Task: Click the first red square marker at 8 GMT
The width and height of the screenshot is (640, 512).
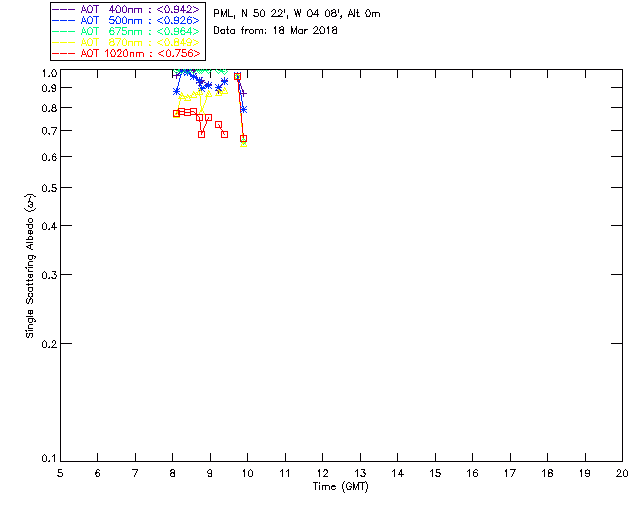Action: click(176, 114)
